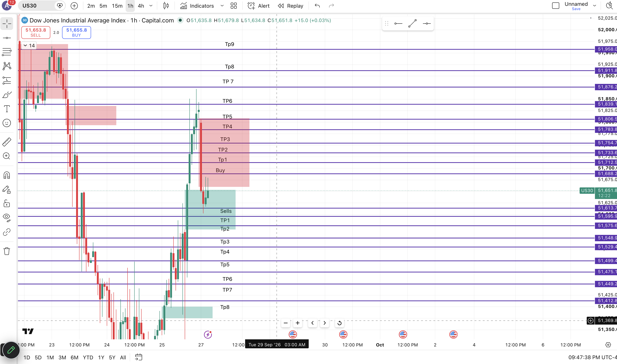Select the trend line favorite tool

[x=413, y=24]
